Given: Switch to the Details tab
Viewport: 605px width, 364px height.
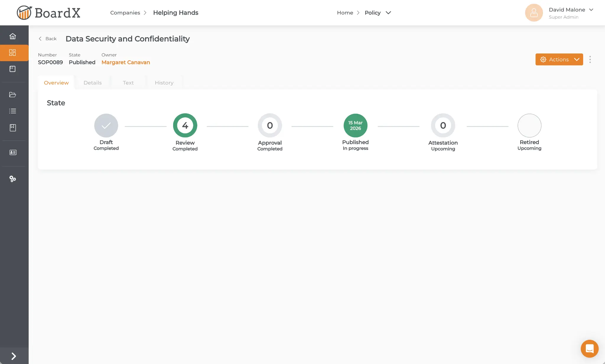Looking at the screenshot, I should 92,83.
